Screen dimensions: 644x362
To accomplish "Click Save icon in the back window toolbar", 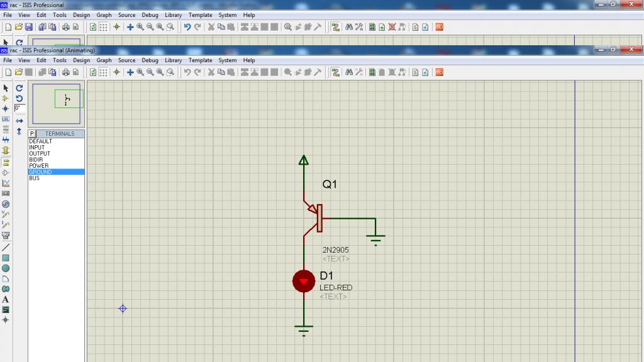I will point(29,27).
